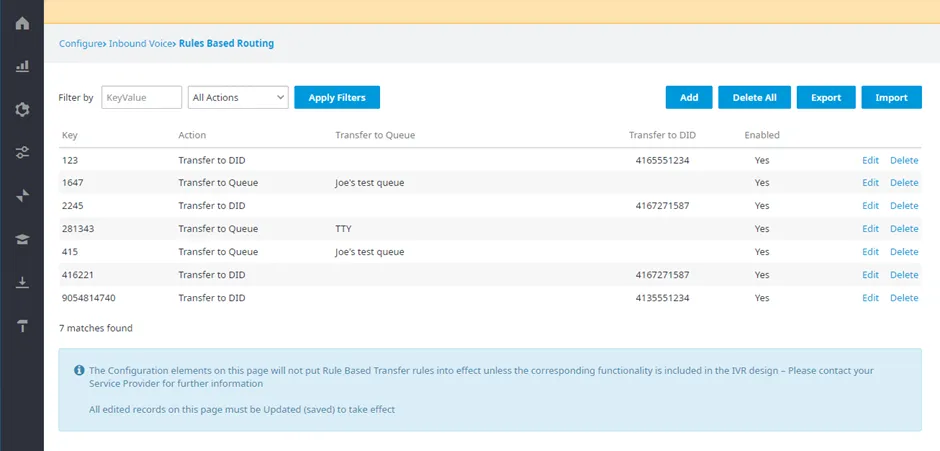Edit the rule with key 2245
Screen dimensions: 940x451
870,205
